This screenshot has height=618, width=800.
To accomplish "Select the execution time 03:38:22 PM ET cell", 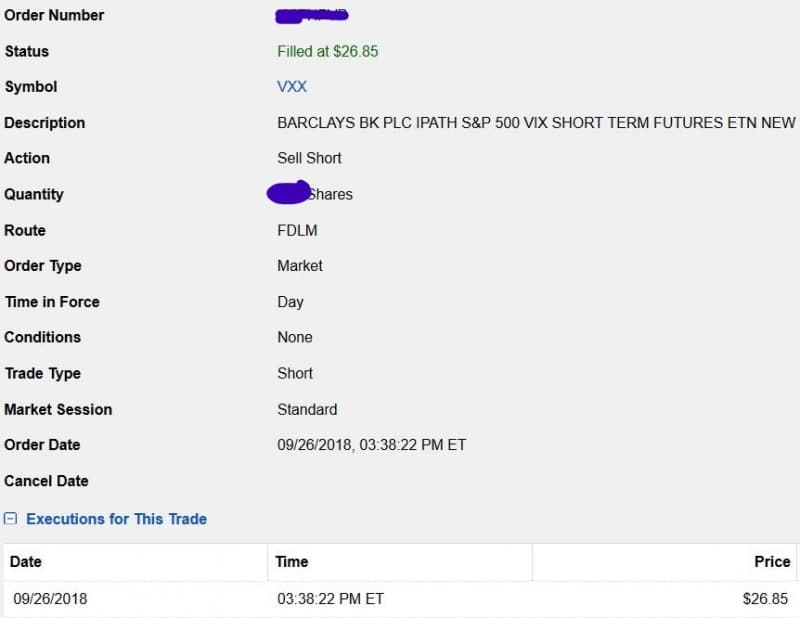I will tap(330, 599).
